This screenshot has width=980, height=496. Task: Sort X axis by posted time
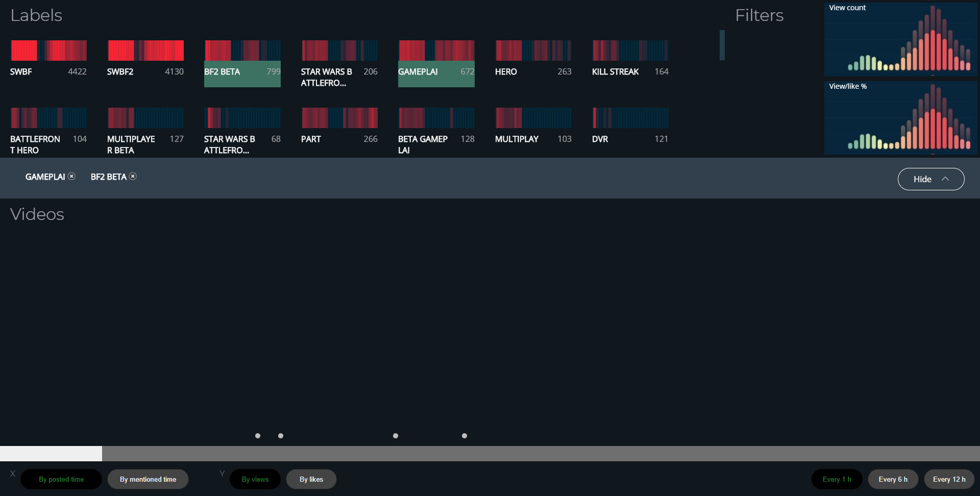(61, 479)
